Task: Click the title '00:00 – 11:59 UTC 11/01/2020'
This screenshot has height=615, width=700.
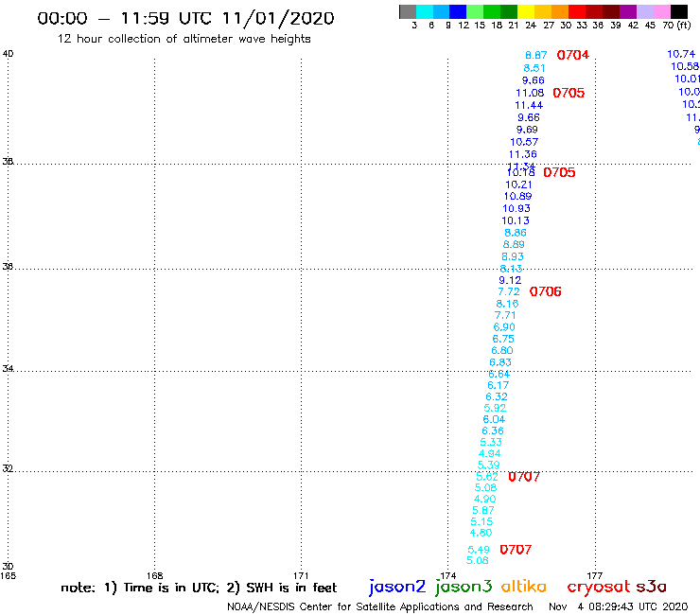Action: 185,18
